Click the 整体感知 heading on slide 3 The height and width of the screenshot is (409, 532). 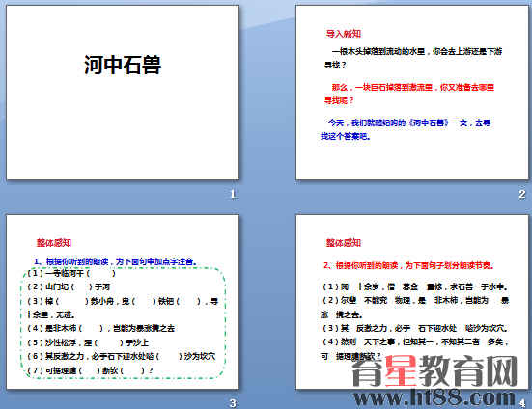pyautogui.click(x=54, y=243)
